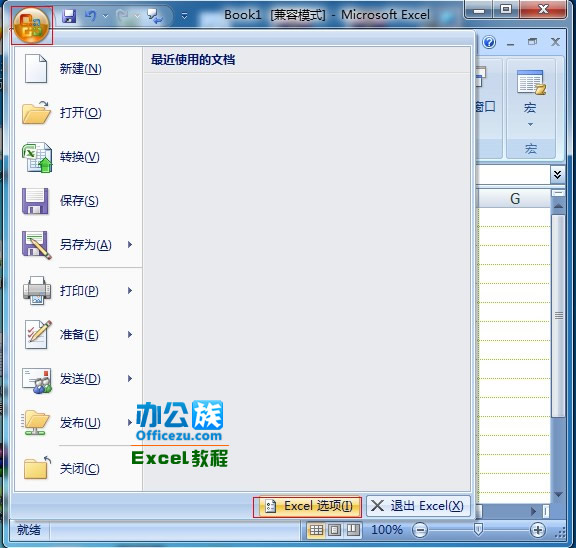Click the 就绪 status bar text
576x548 pixels.
tap(29, 530)
